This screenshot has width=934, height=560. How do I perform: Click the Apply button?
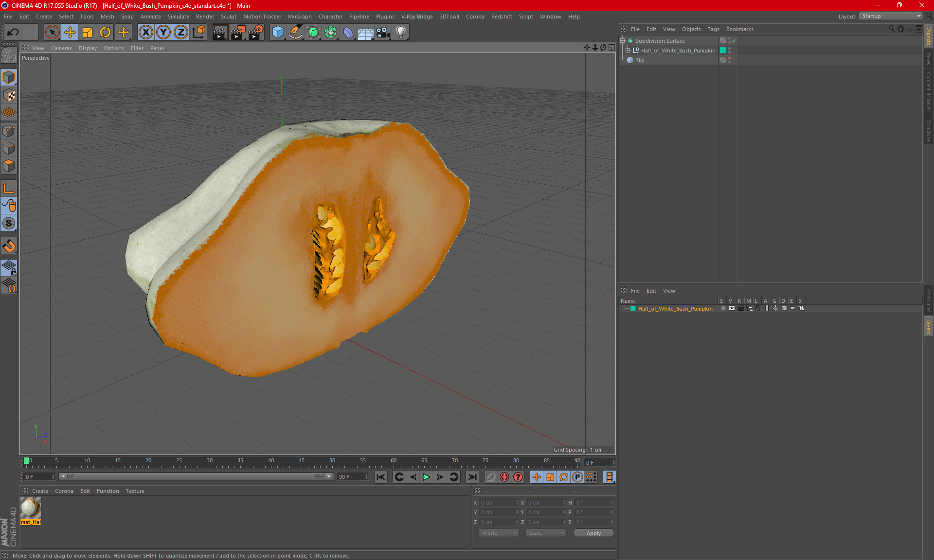pyautogui.click(x=593, y=533)
